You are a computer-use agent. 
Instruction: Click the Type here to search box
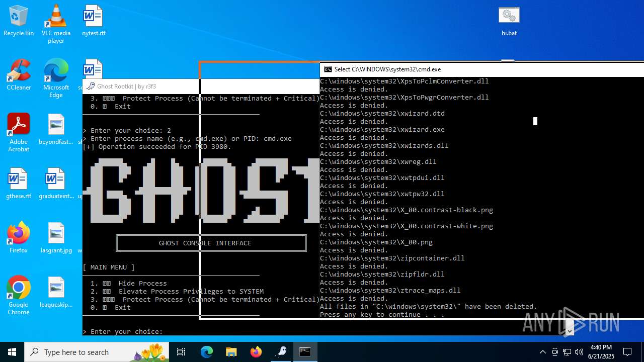pyautogui.click(x=97, y=352)
